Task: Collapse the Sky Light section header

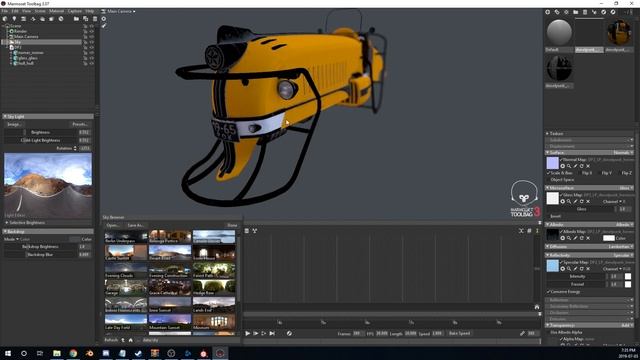Action: (48, 117)
